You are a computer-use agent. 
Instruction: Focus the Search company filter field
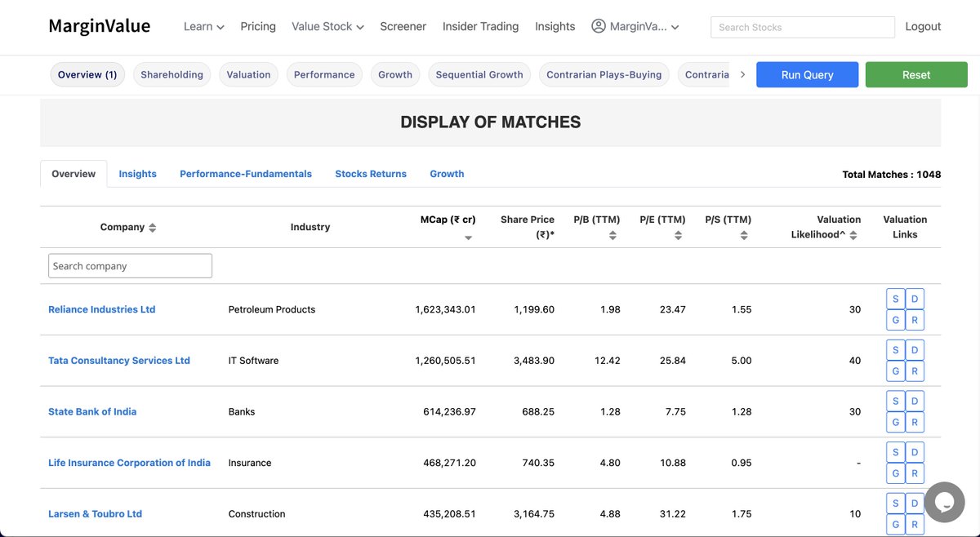131,266
